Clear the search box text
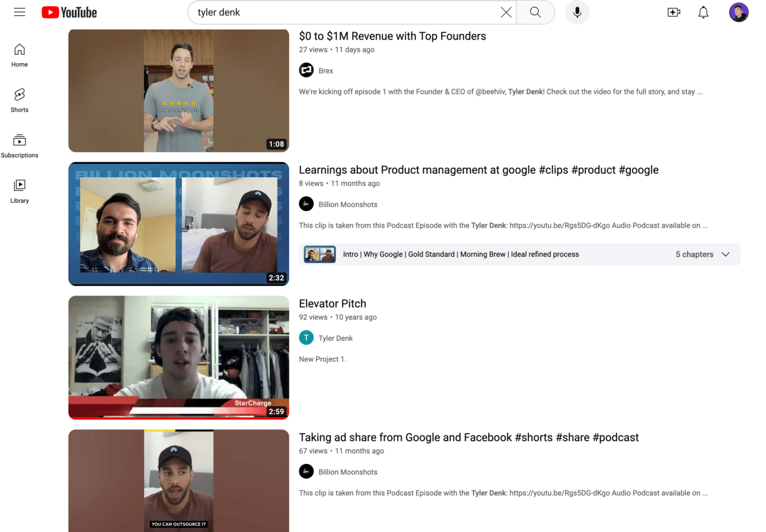 (506, 12)
